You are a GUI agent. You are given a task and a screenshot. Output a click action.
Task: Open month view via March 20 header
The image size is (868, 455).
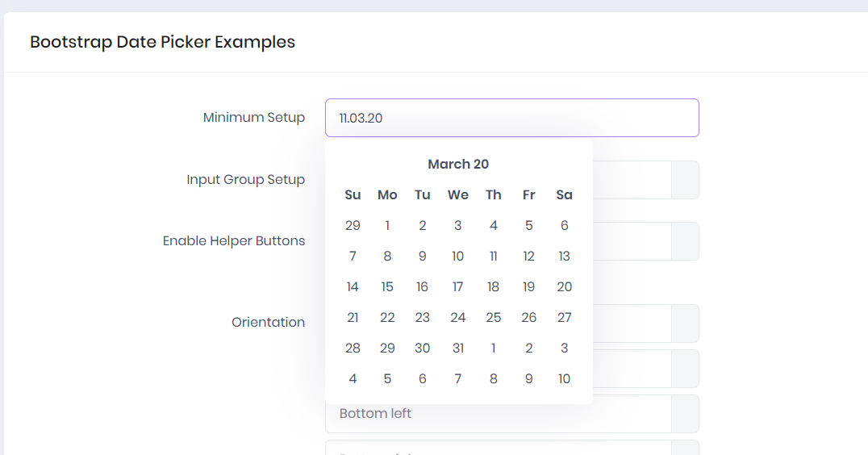[x=458, y=165]
